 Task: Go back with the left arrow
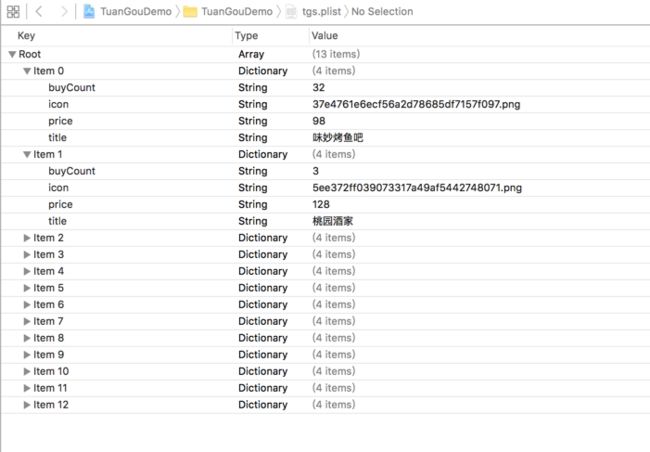point(39,11)
